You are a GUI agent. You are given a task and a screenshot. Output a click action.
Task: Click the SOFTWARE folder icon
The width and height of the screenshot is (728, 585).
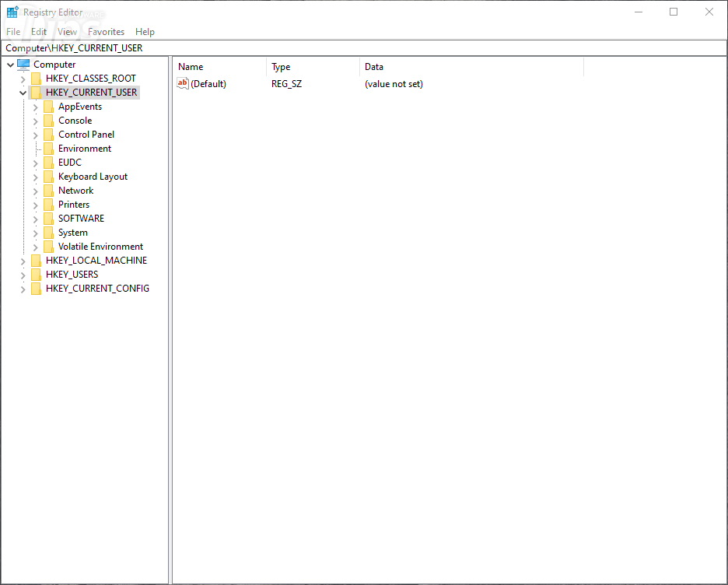48,219
